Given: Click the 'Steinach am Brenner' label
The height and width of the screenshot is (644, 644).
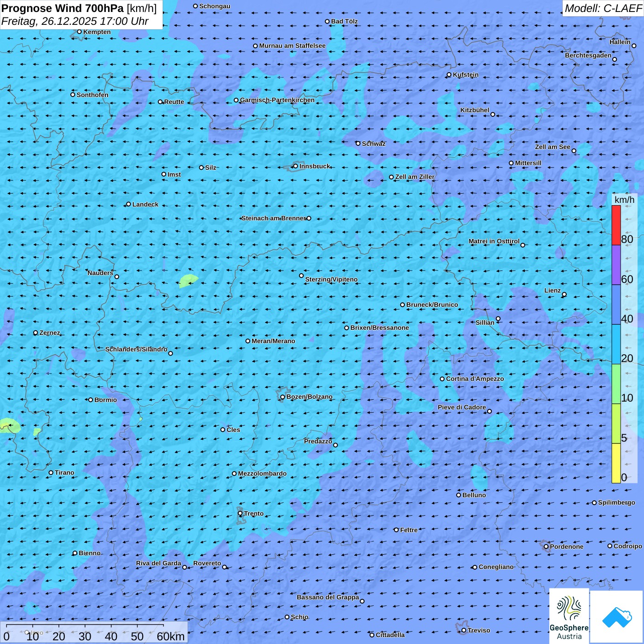Looking at the screenshot, I should (274, 218).
